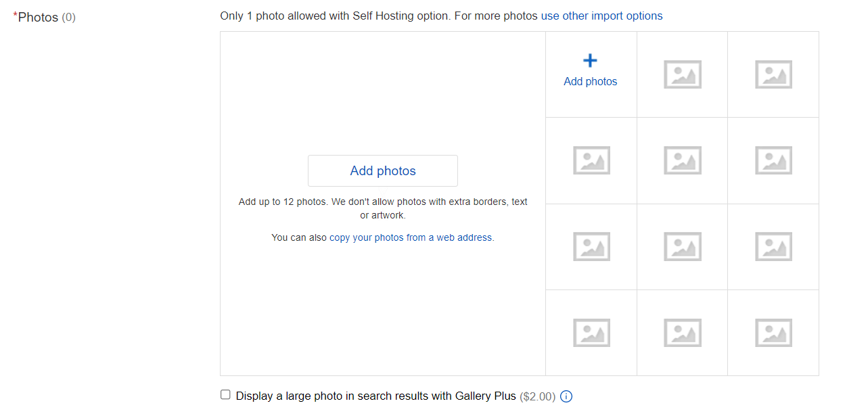
Task: Select the twelfth photo placeholder slot
Action: point(773,333)
